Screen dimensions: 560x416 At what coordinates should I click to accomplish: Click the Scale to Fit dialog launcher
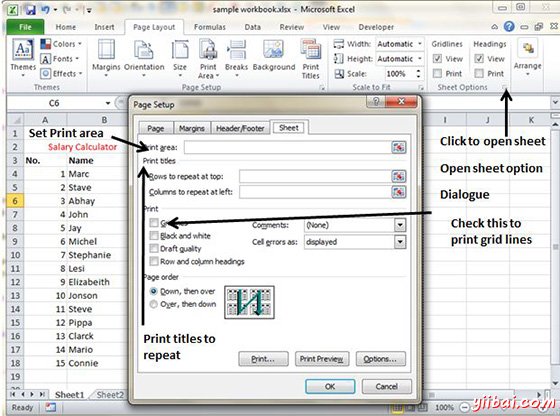(x=421, y=87)
